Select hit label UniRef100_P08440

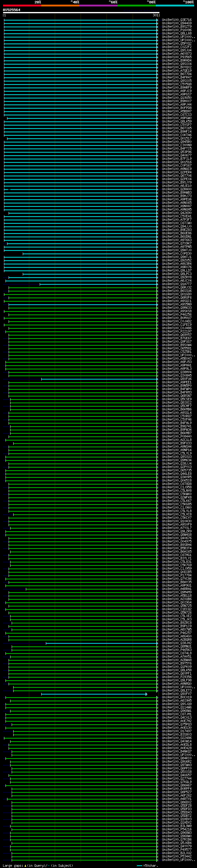177,436
